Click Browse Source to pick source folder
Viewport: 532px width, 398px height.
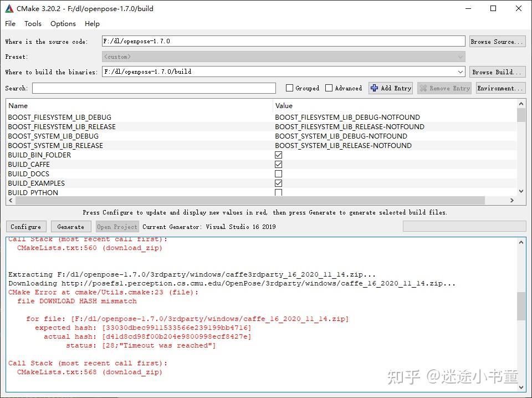pos(497,40)
